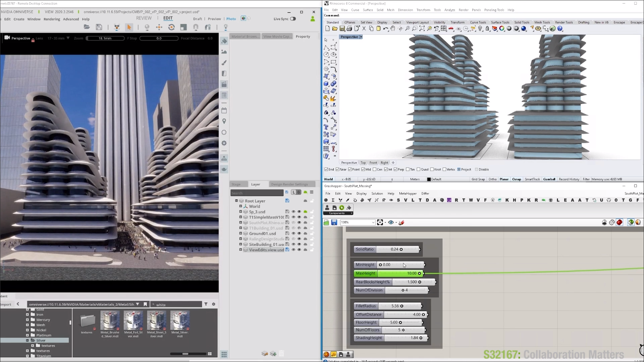Click Grasshopper sketch pencil icon
Viewport: 644px width, 362px height.
click(x=401, y=223)
